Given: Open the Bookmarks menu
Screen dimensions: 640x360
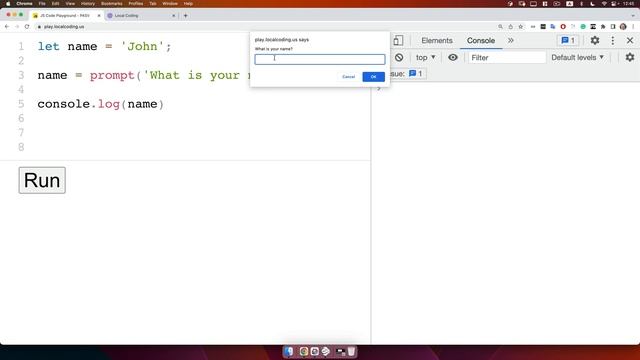Looking at the screenshot, I should [111, 4].
